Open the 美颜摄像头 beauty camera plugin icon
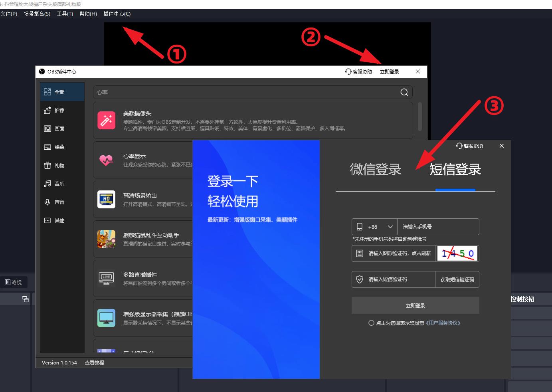 pyautogui.click(x=106, y=120)
